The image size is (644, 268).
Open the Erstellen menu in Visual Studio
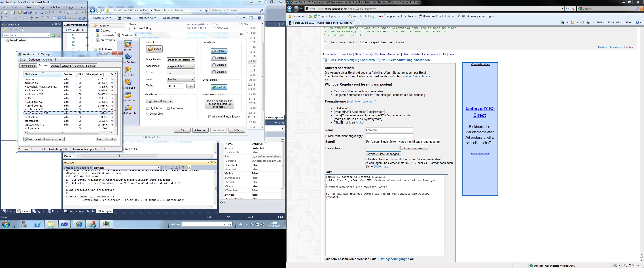pos(55,7)
